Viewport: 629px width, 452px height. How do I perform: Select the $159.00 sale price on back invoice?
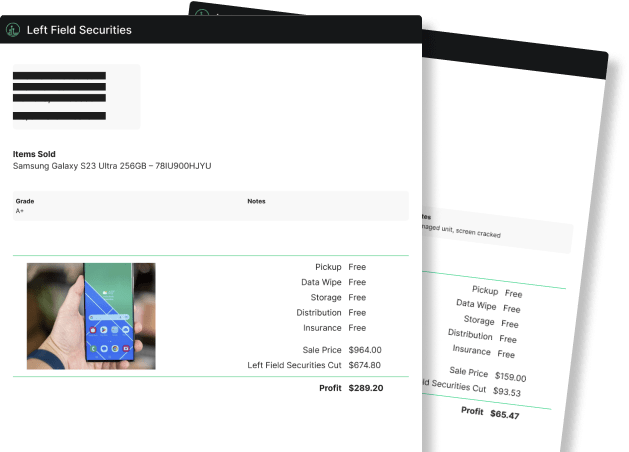510,377
